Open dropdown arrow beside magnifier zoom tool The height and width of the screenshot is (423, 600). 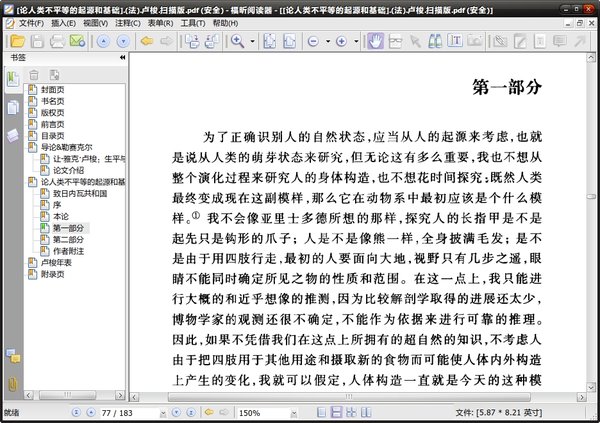point(253,41)
